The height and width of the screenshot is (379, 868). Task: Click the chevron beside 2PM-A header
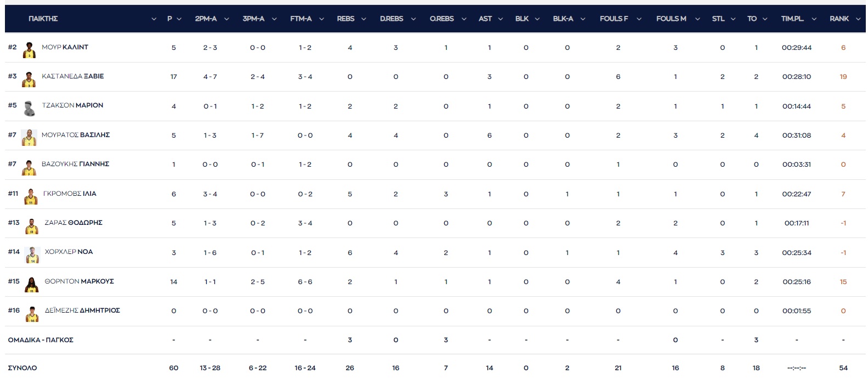pyautogui.click(x=226, y=19)
